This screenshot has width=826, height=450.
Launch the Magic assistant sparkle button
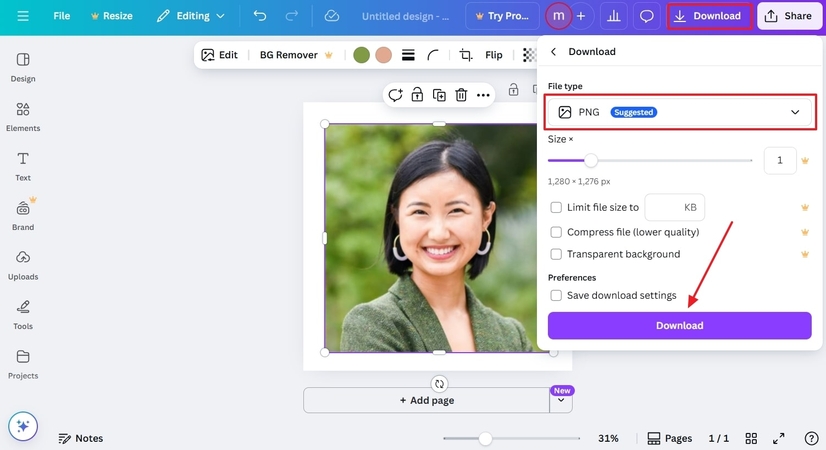(23, 426)
